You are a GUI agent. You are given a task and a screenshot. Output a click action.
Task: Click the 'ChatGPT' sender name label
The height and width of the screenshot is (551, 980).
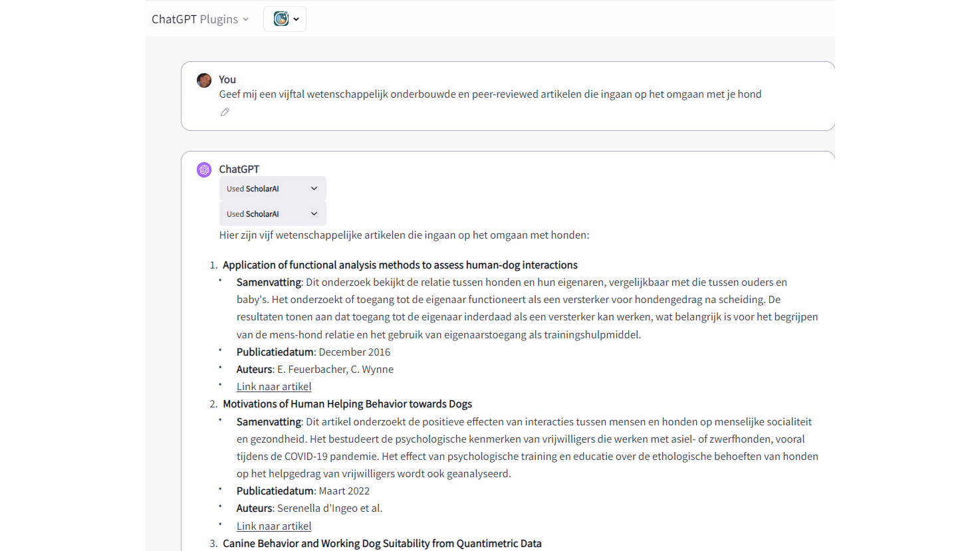point(239,169)
